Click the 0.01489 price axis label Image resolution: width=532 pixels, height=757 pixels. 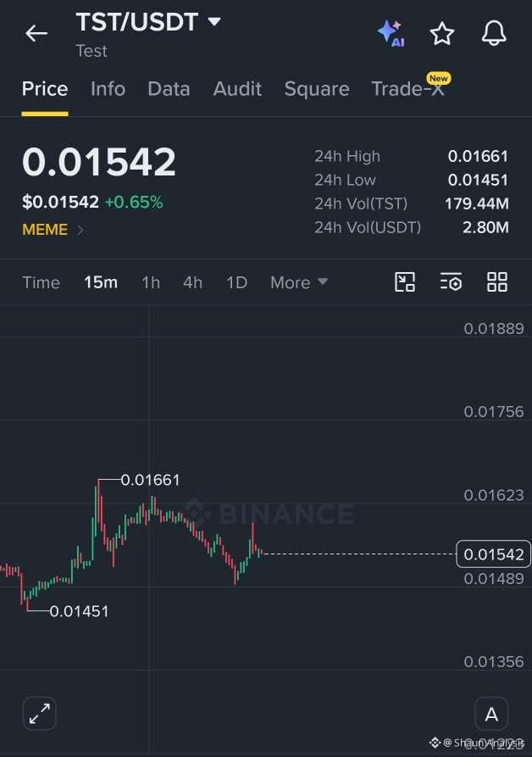[493, 578]
